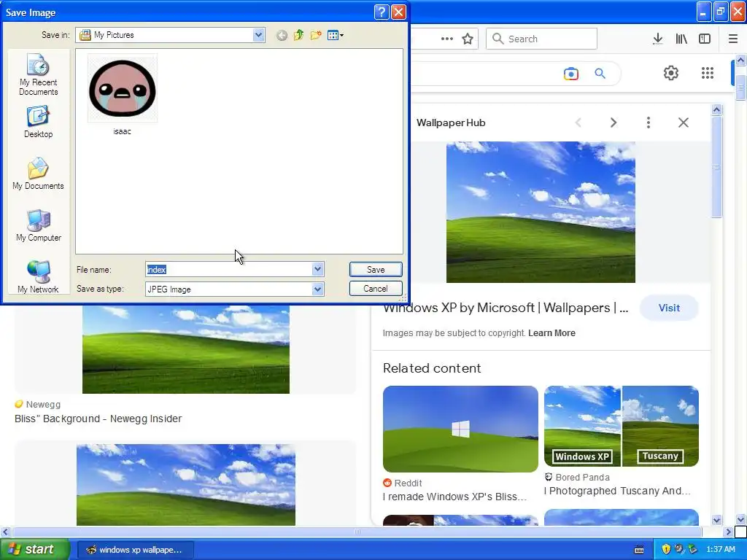Click the Wallpaper Hub source name
The width and height of the screenshot is (747, 560).
[451, 122]
